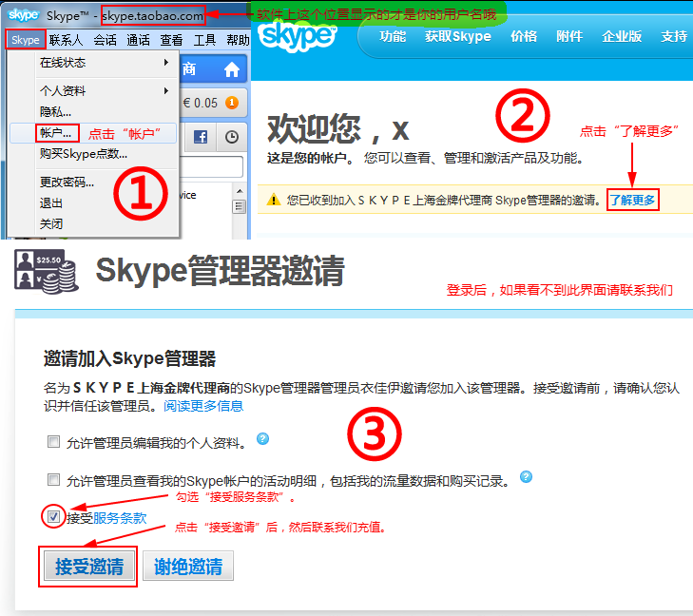The image size is (693, 616).
Task: Click the 了解更多 link
Action: tap(632, 201)
